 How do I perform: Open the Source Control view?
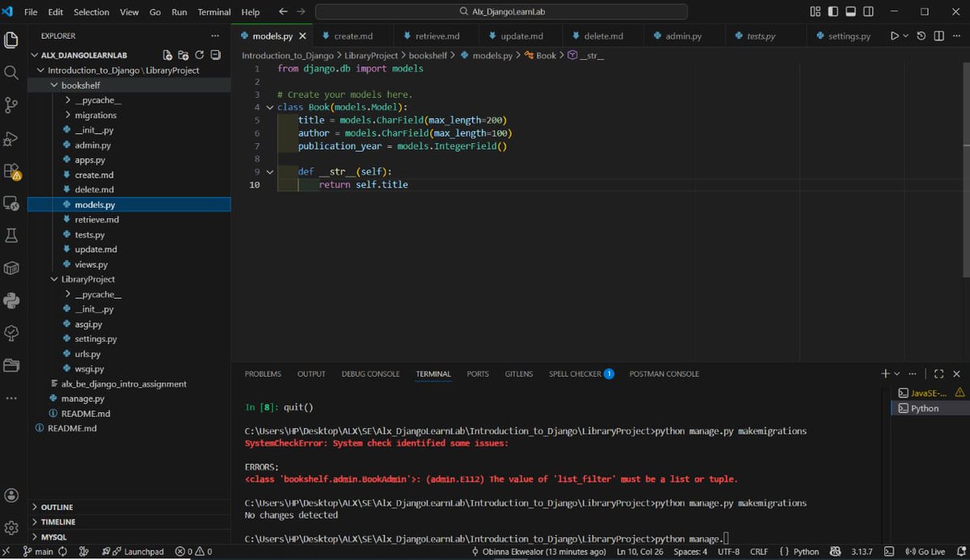[x=11, y=105]
